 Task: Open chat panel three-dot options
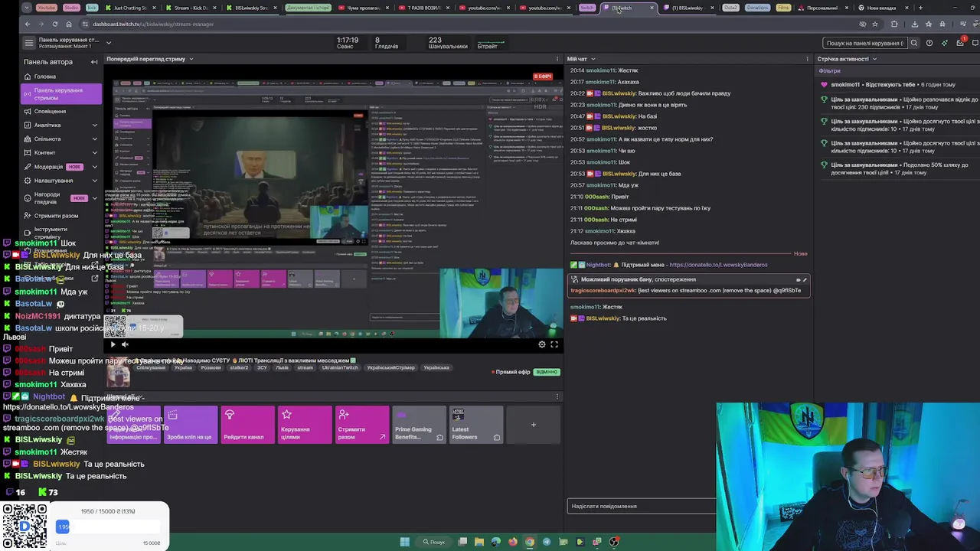point(807,59)
